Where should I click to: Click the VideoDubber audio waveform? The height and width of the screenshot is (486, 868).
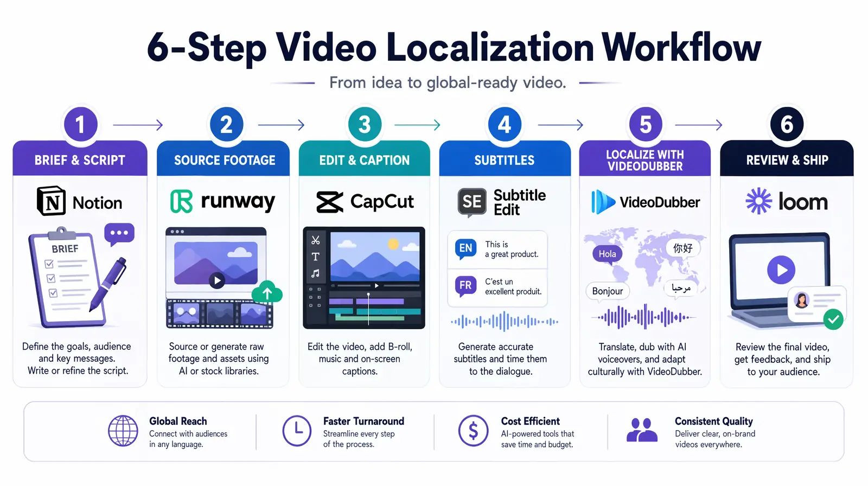pos(644,317)
